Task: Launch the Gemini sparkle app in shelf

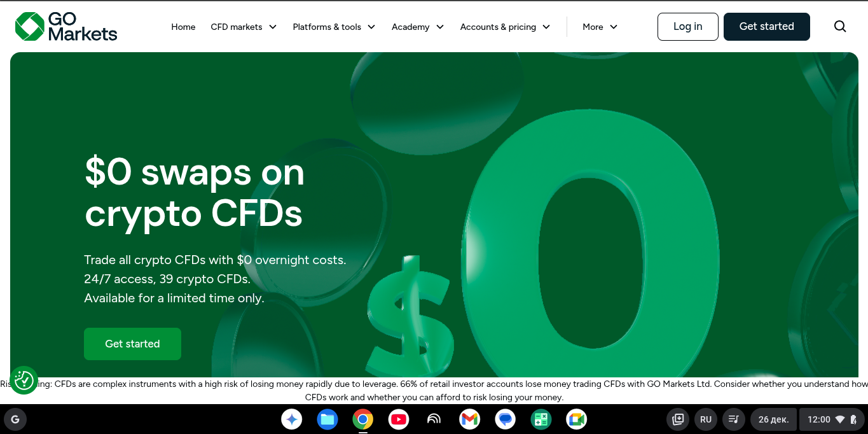Action: point(292,419)
